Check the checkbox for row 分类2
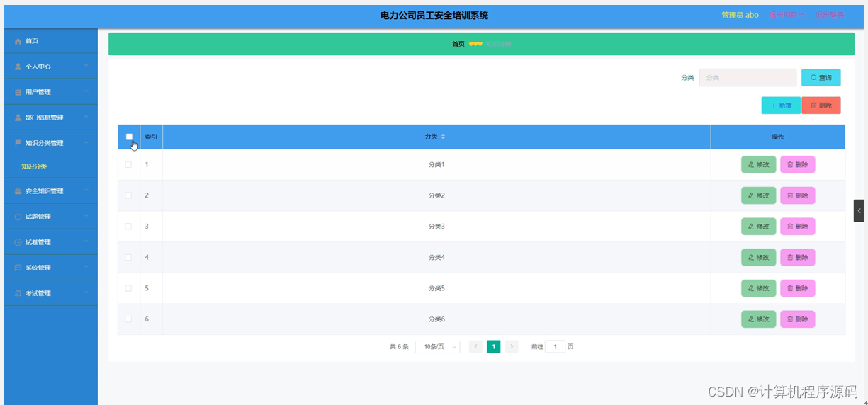 pyautogui.click(x=128, y=195)
